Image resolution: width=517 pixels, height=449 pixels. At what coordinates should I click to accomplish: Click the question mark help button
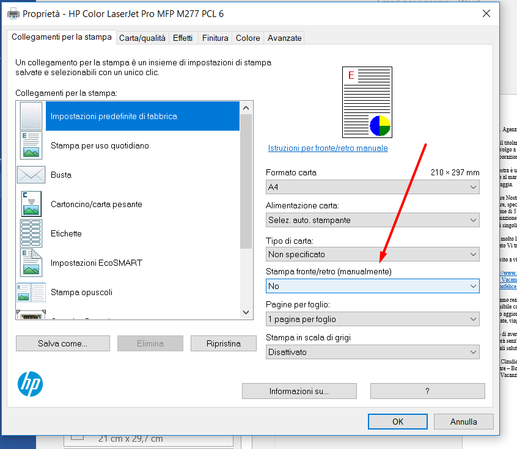427,391
